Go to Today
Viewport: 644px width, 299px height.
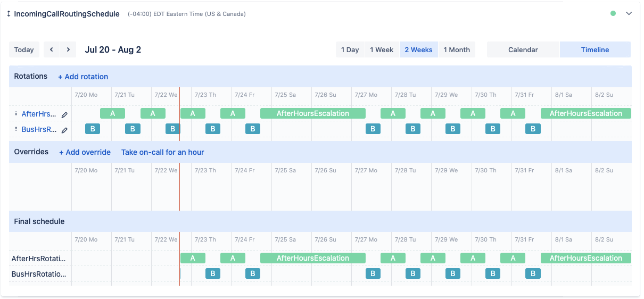24,49
